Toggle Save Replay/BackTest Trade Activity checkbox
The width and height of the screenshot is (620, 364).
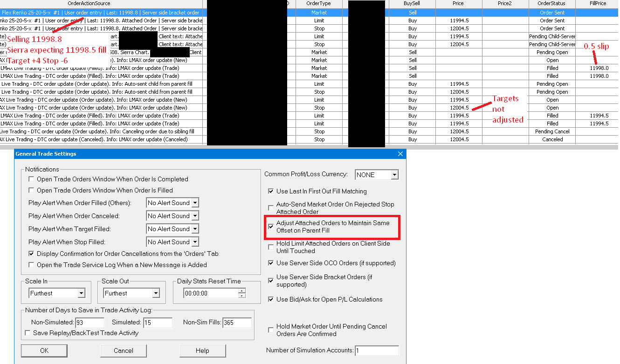pos(28,333)
